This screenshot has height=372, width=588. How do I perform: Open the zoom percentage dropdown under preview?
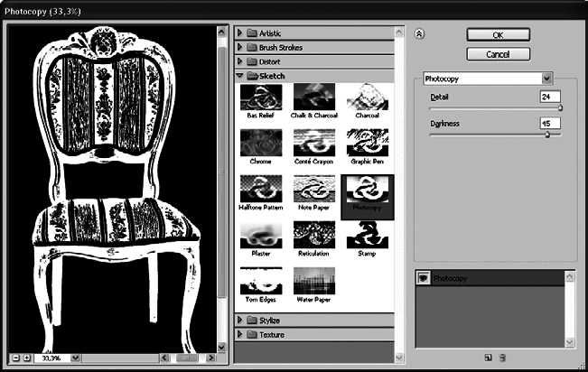[75, 358]
